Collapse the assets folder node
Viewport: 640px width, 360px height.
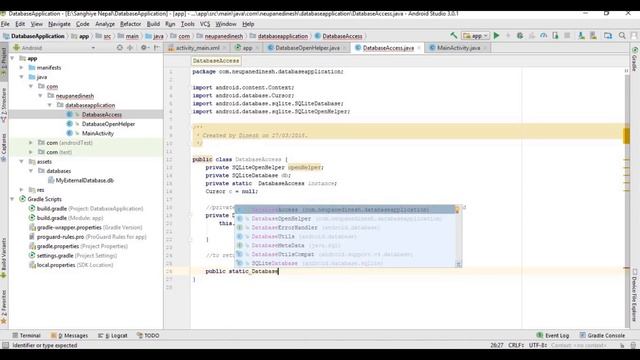coord(22,162)
